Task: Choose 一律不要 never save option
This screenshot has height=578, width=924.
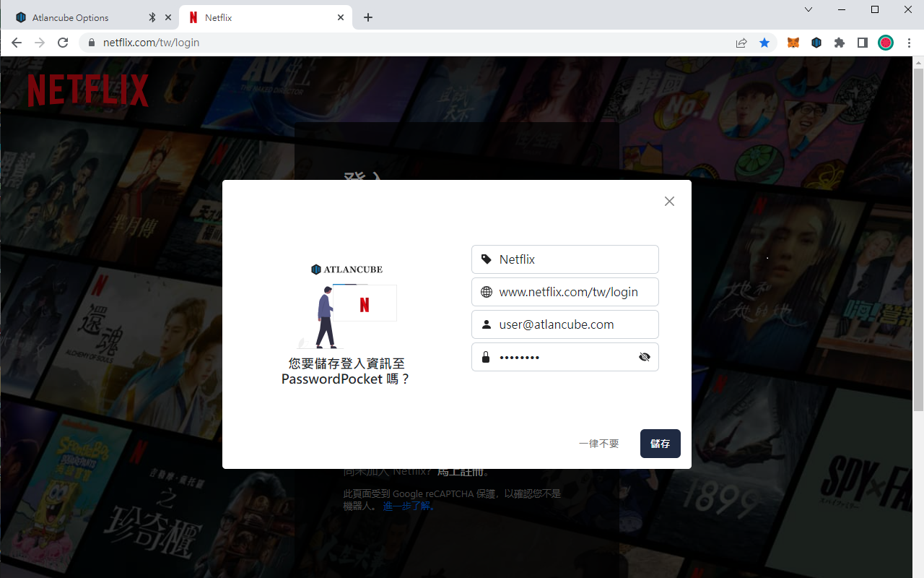Action: tap(599, 444)
